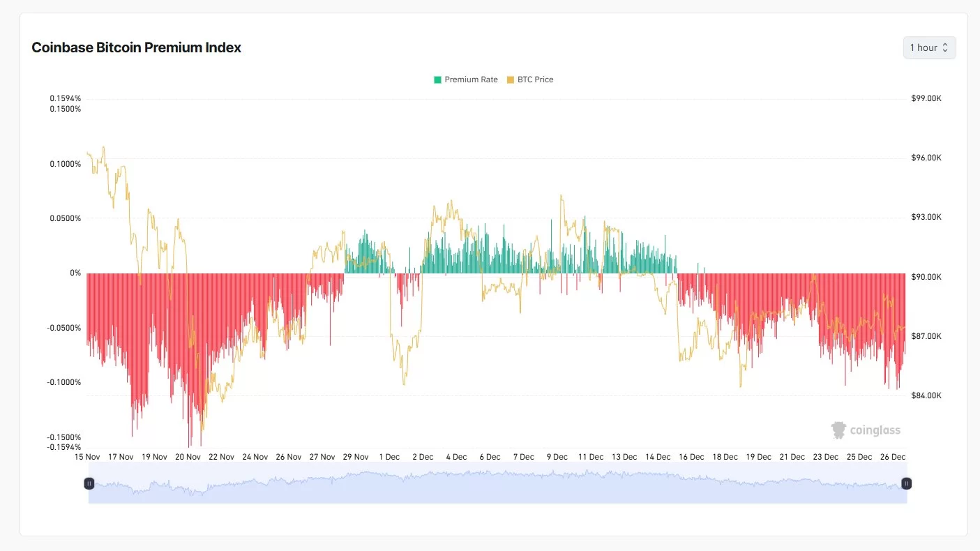980x551 pixels.
Task: Click the coinglass watermark logo icon
Action: pyautogui.click(x=838, y=430)
